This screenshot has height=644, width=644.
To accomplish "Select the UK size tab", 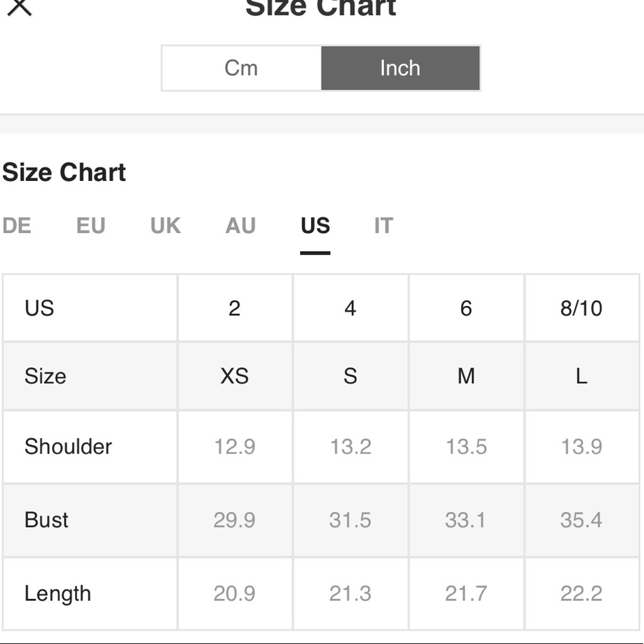I will [166, 226].
